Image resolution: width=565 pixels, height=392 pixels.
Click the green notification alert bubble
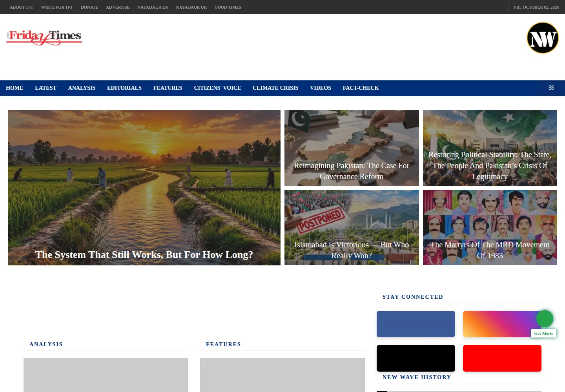pos(545,319)
